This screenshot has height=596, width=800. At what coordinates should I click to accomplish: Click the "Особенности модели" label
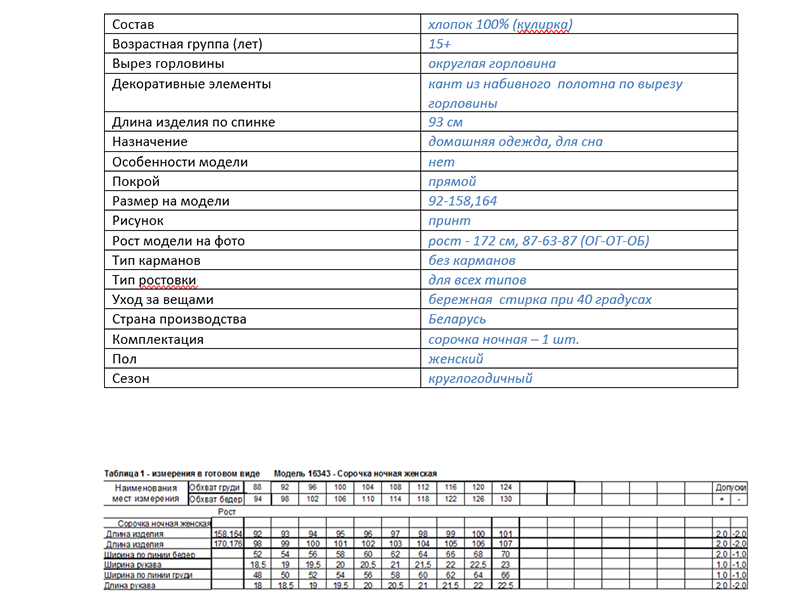(180, 162)
